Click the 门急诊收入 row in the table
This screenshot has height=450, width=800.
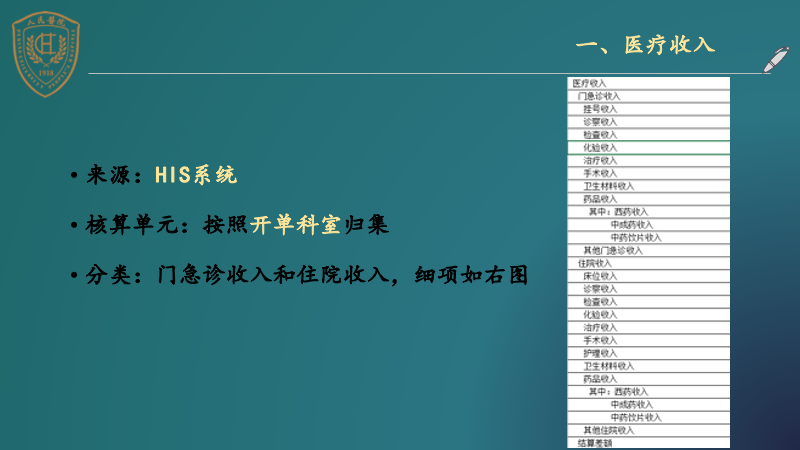pos(600,96)
